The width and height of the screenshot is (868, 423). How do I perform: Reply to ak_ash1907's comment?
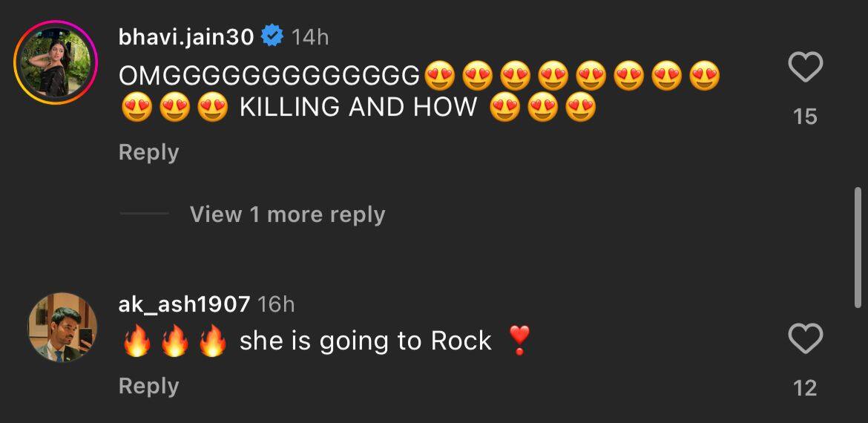148,386
